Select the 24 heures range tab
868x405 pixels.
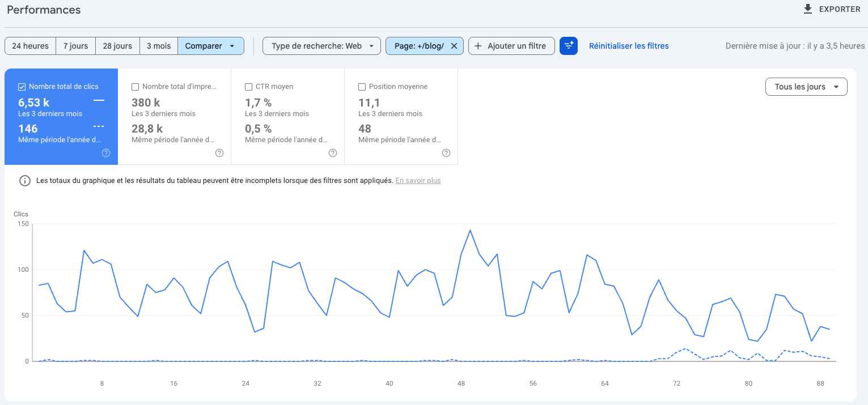tap(30, 46)
